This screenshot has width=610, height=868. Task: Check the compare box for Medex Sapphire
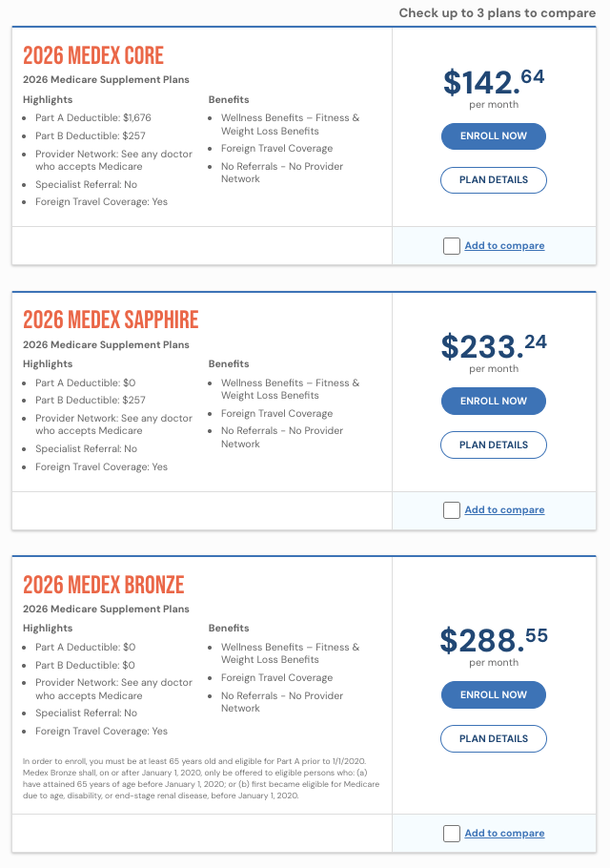click(452, 510)
